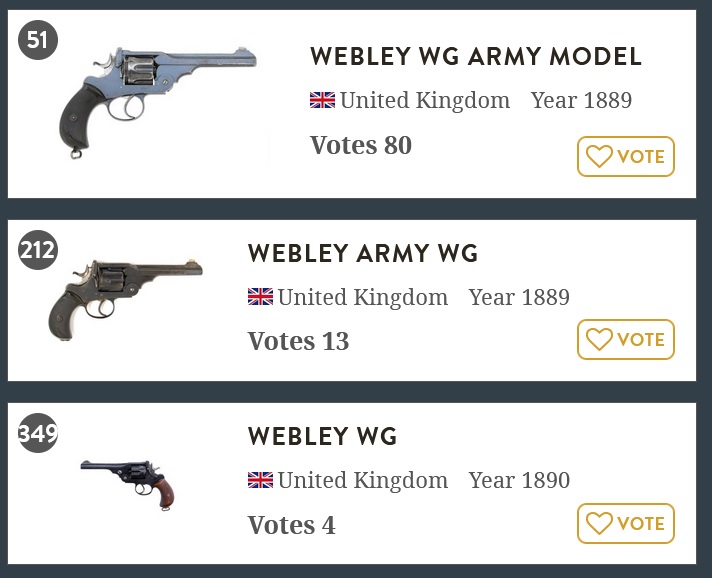
Task: Click the Votes 80 count
Action: [x=360, y=145]
